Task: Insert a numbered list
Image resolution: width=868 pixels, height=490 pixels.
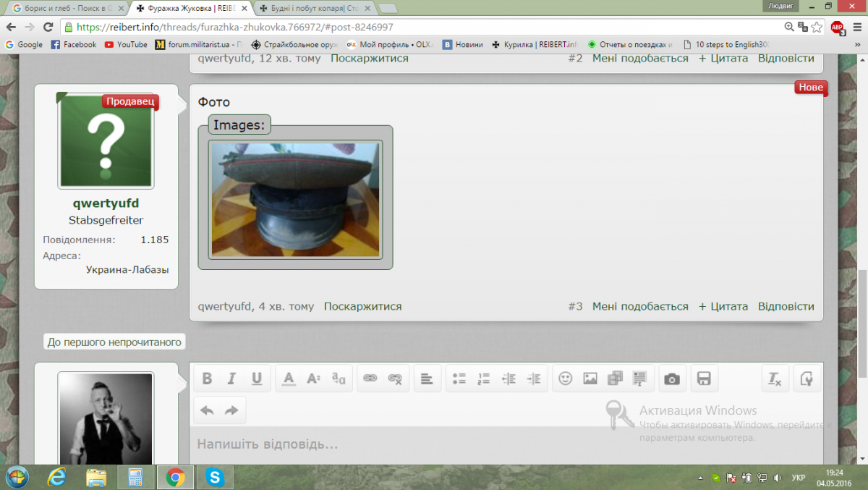Action: coord(484,379)
